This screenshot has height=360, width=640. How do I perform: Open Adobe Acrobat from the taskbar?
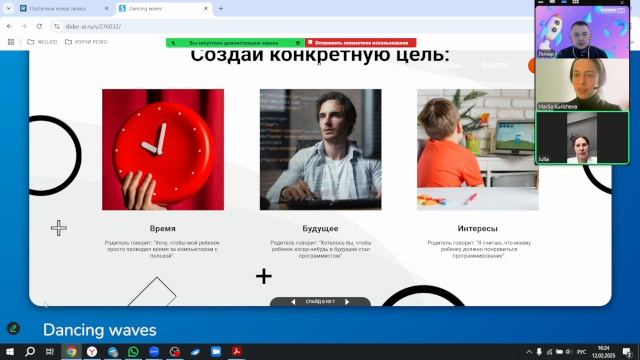pos(237,351)
